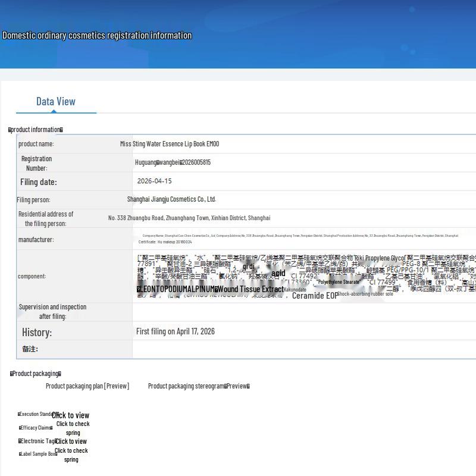Click to check the Label Sample Box
The height and width of the screenshot is (476, 476).
(71, 455)
